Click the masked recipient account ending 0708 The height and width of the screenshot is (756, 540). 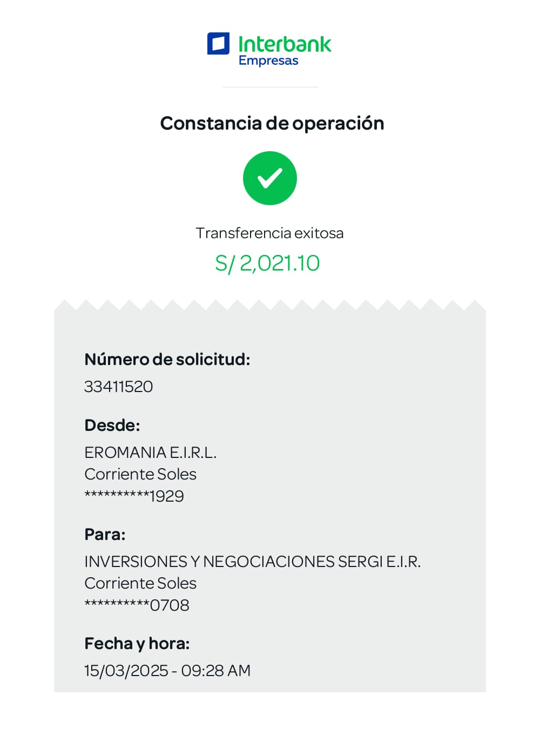[x=137, y=605]
